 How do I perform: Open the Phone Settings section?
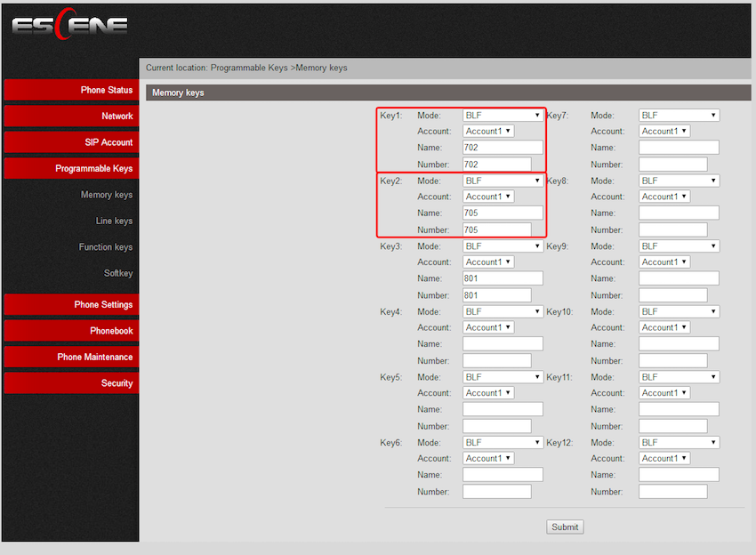(x=71, y=305)
